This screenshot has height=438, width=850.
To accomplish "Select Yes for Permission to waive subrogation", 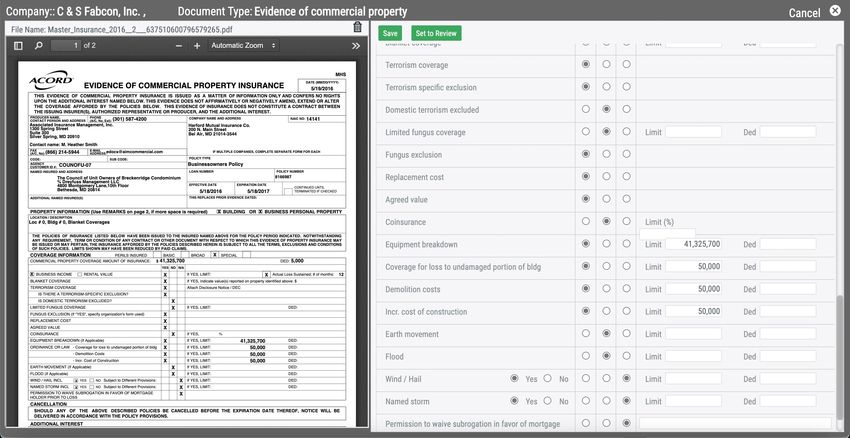I will tap(585, 423).
